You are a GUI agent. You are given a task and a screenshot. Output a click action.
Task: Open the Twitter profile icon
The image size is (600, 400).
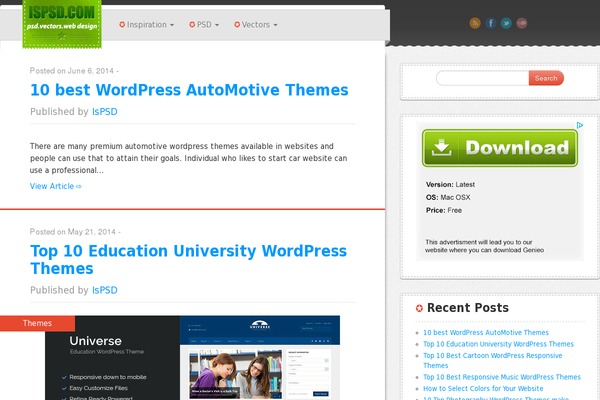coord(506,23)
